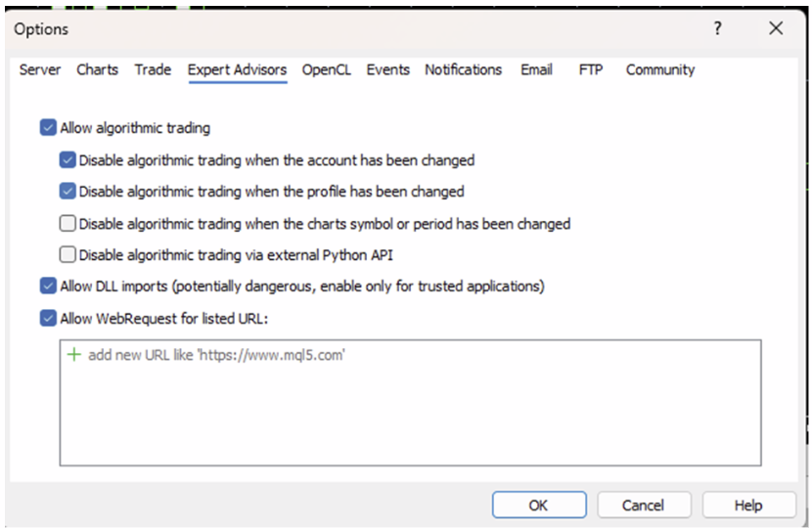Open the Email tab
This screenshot has height=528, width=812.
(536, 69)
